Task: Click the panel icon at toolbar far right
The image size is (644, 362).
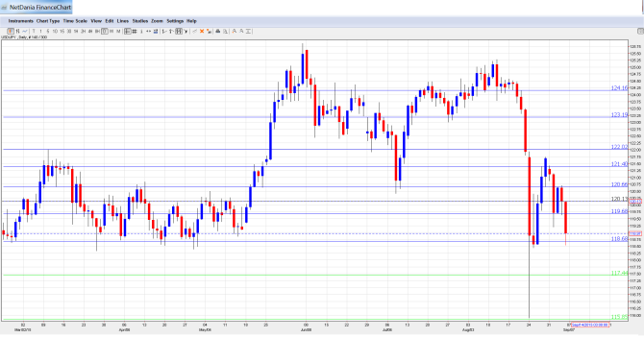Action: (640, 31)
